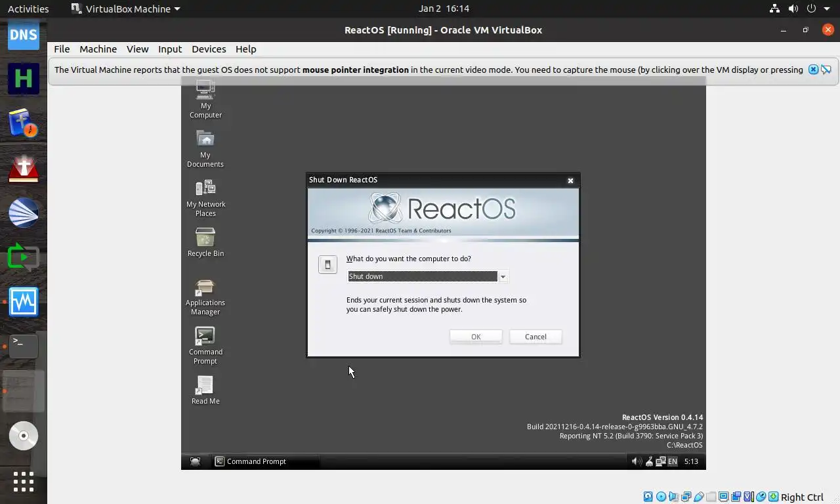Open My Network Places icon
This screenshot has height=504, width=840.
pos(205,198)
